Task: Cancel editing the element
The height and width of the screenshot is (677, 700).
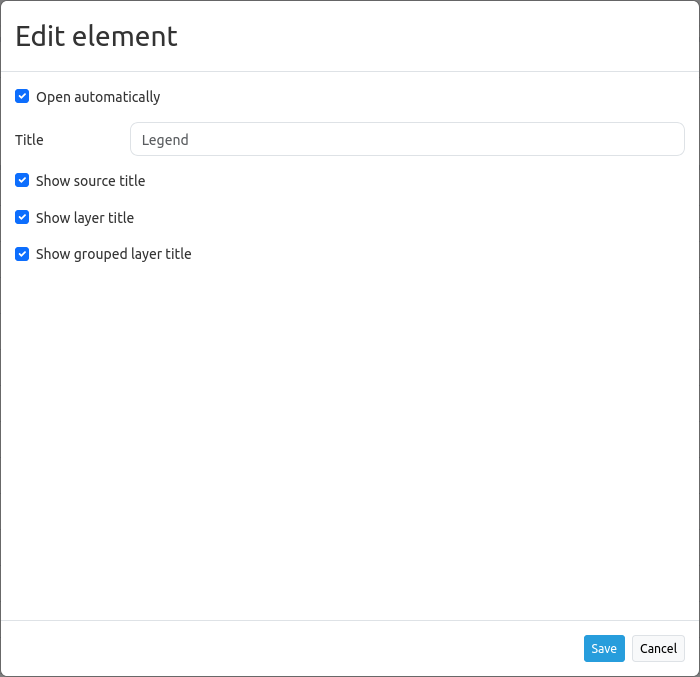Action: click(x=658, y=648)
